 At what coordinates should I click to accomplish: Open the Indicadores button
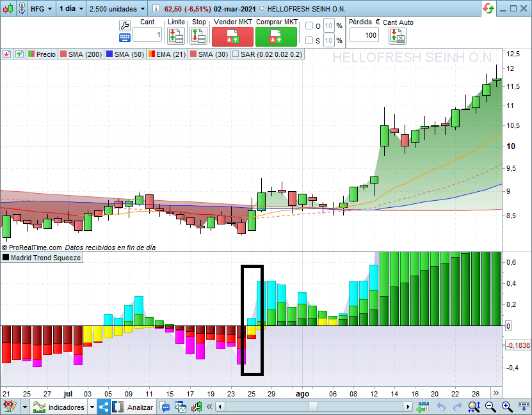click(x=59, y=407)
